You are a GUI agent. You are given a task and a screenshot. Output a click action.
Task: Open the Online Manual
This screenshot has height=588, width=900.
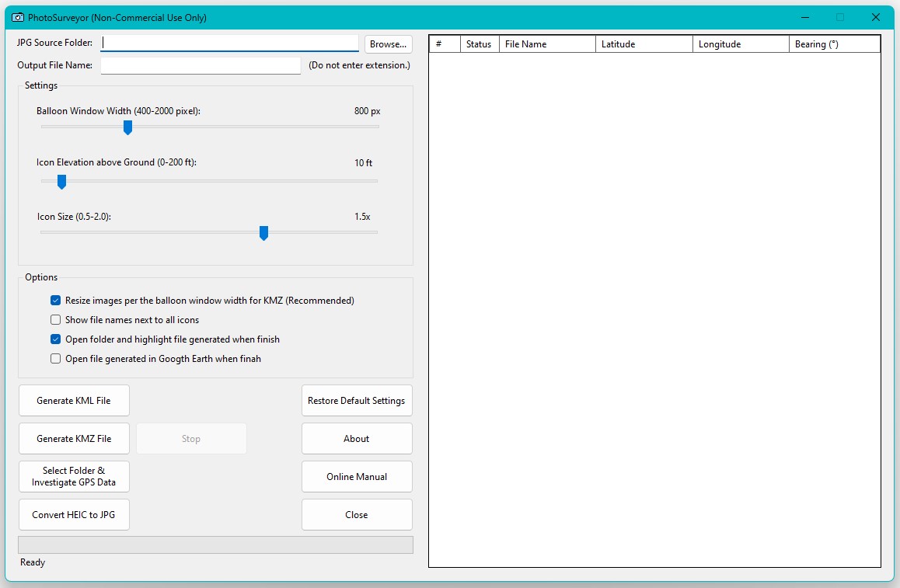(356, 477)
